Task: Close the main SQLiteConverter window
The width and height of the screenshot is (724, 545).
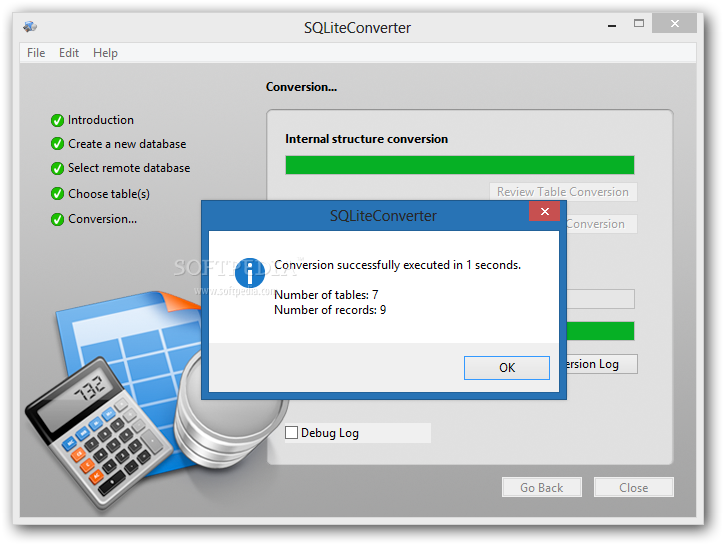Action: (x=675, y=24)
